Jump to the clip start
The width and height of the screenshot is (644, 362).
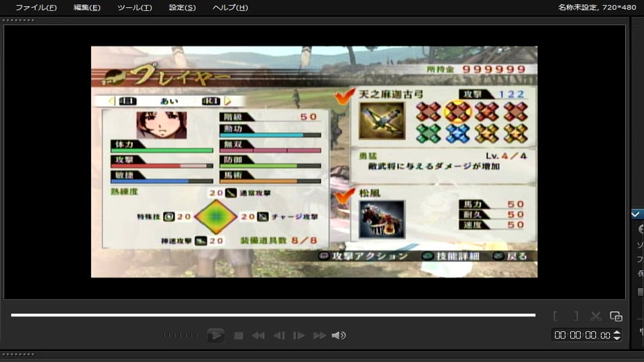click(x=258, y=336)
